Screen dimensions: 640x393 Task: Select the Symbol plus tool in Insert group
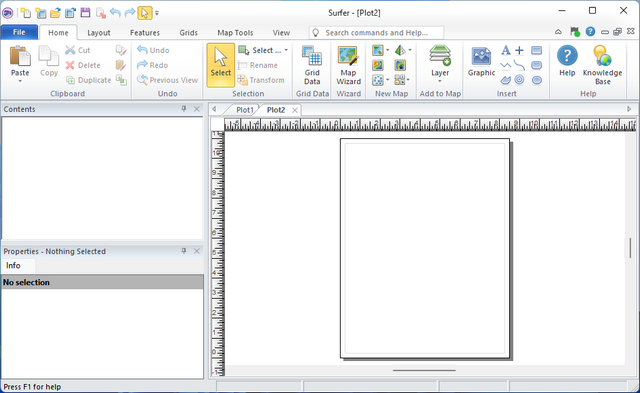click(519, 50)
